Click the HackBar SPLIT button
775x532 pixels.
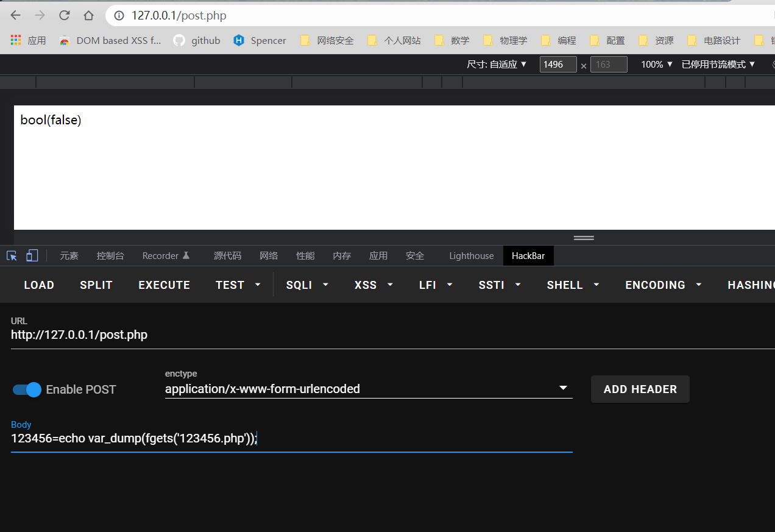pos(96,285)
